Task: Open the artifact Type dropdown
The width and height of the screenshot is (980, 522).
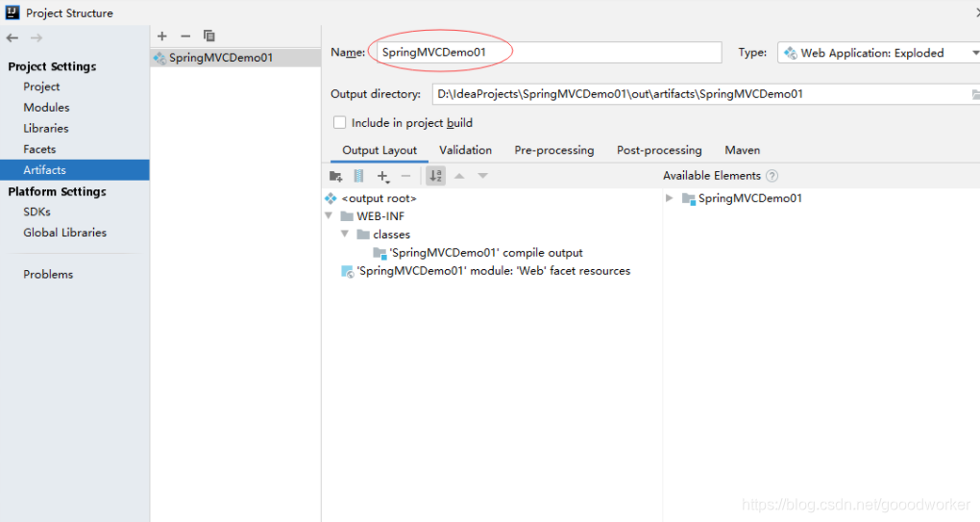Action: click(879, 53)
